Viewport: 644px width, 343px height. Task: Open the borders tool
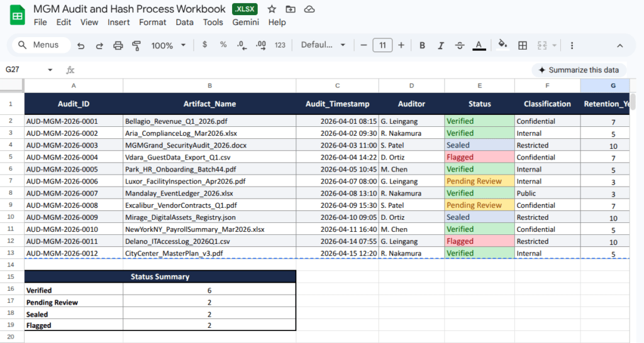click(x=522, y=45)
